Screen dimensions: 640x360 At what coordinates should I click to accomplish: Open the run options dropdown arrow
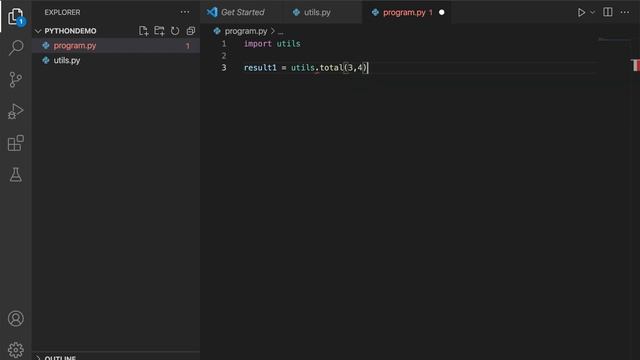(592, 13)
